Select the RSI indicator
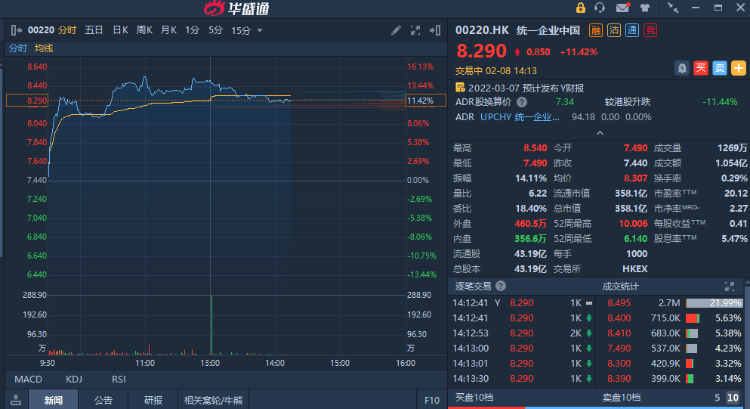750x409 pixels. [x=119, y=379]
